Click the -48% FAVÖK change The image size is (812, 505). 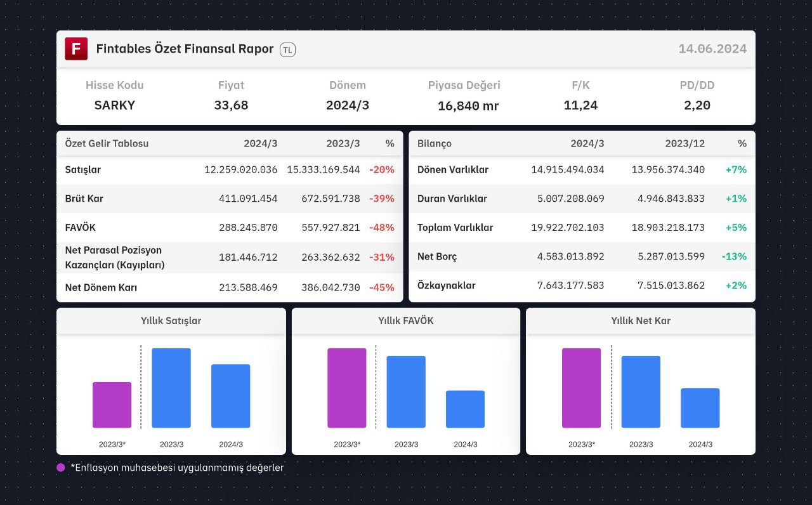coord(382,227)
